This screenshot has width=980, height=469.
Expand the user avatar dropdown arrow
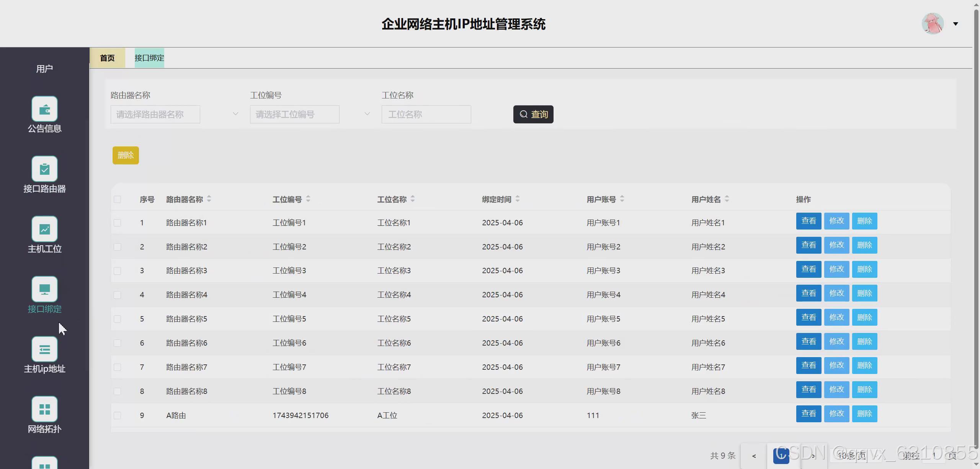(955, 24)
